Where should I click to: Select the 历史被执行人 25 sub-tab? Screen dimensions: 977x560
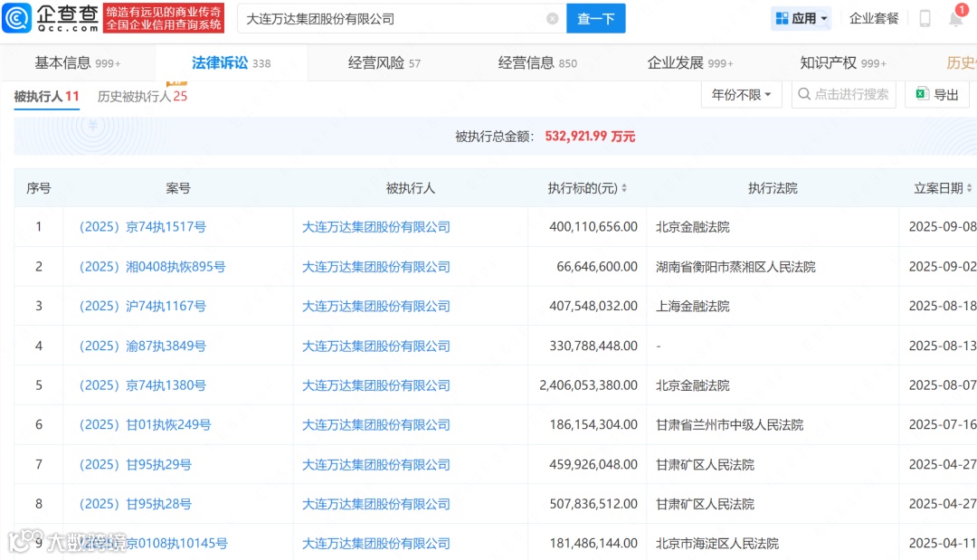(142, 97)
